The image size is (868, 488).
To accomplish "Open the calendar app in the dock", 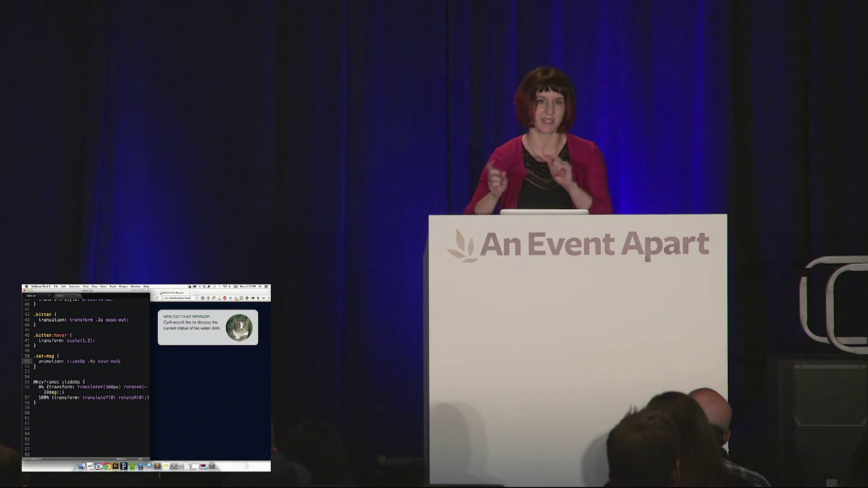I will (x=99, y=466).
